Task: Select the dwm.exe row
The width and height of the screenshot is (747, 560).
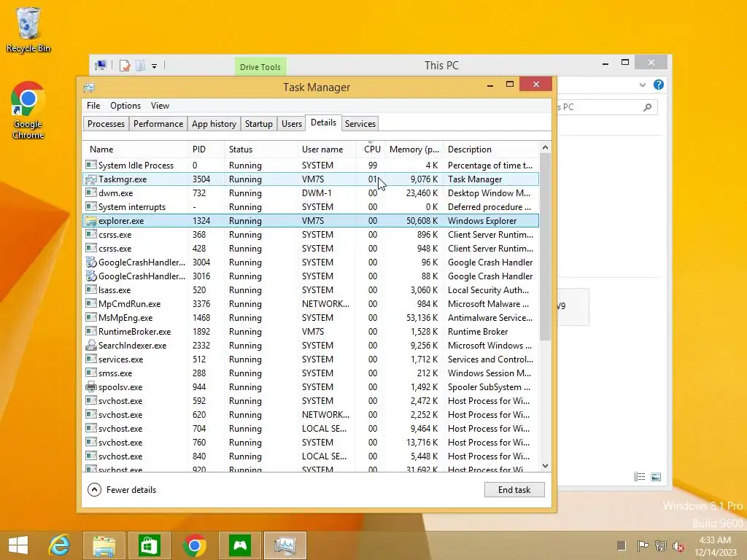Action: (x=311, y=192)
